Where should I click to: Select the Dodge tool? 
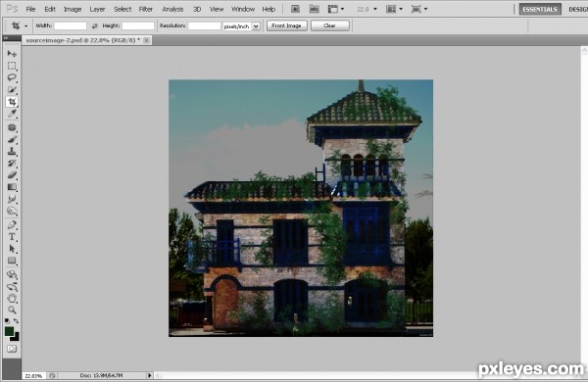[x=12, y=211]
